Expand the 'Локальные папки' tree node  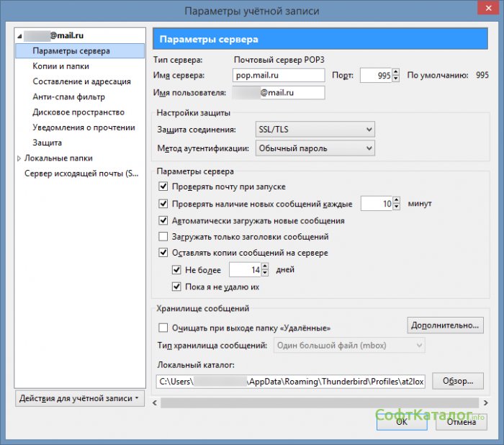tap(19, 158)
